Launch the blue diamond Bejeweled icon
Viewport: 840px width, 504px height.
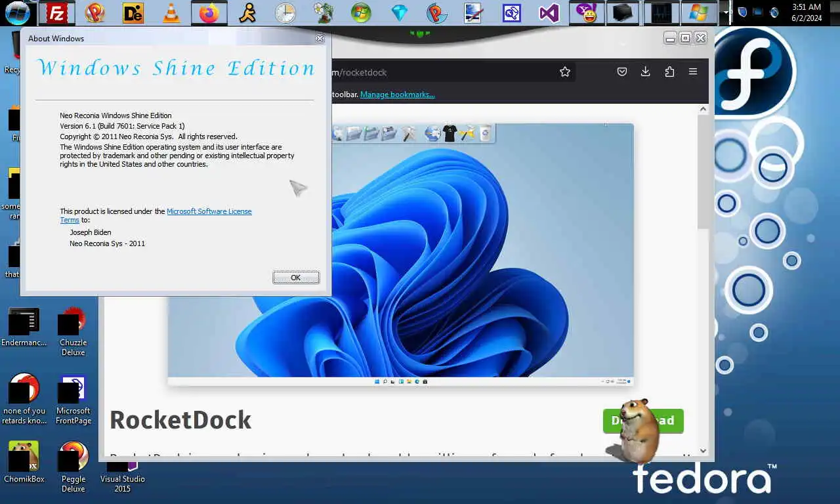(399, 12)
